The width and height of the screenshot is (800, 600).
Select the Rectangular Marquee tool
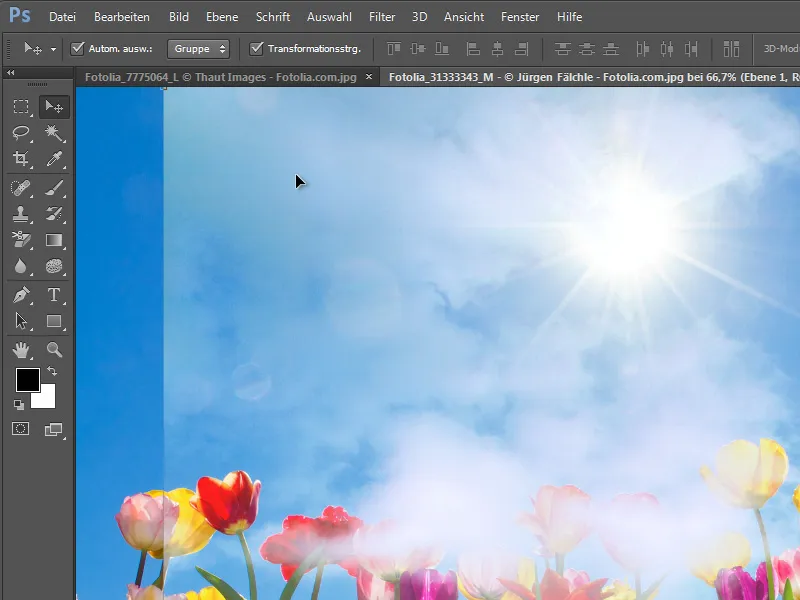coord(21,106)
